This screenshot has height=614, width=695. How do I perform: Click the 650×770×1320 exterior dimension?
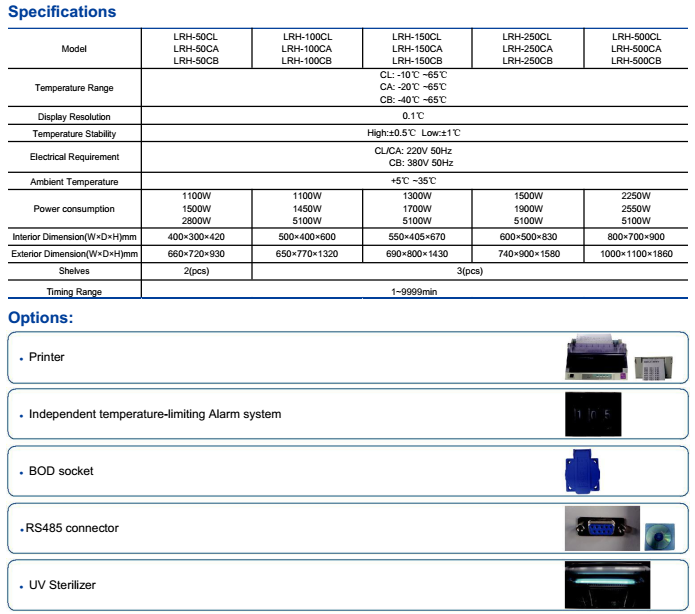pyautogui.click(x=307, y=254)
